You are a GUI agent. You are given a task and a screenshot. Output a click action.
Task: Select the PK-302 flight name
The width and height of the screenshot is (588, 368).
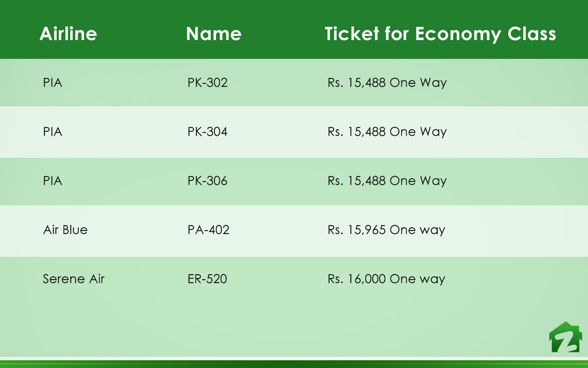(207, 83)
